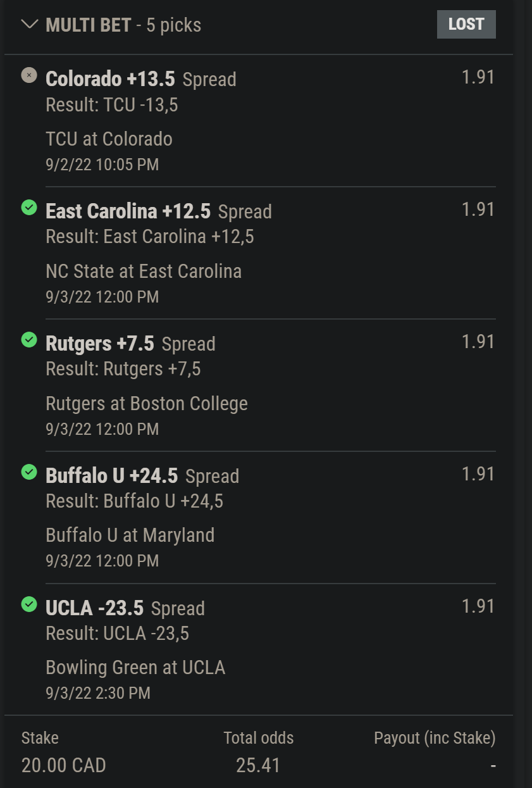
Task: Click the MULTI BET header title
Action: pos(89,25)
